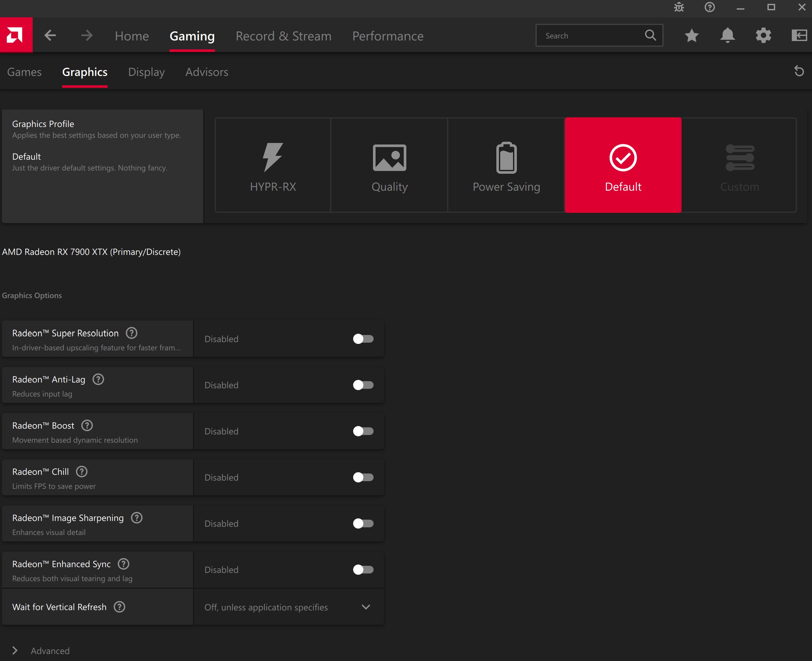This screenshot has height=661, width=812.
Task: Open favorites via the star icon
Action: [x=692, y=35]
